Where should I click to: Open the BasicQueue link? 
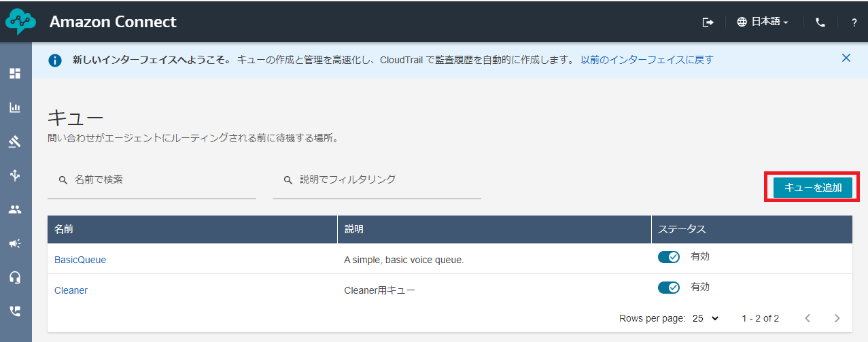pyautogui.click(x=80, y=260)
